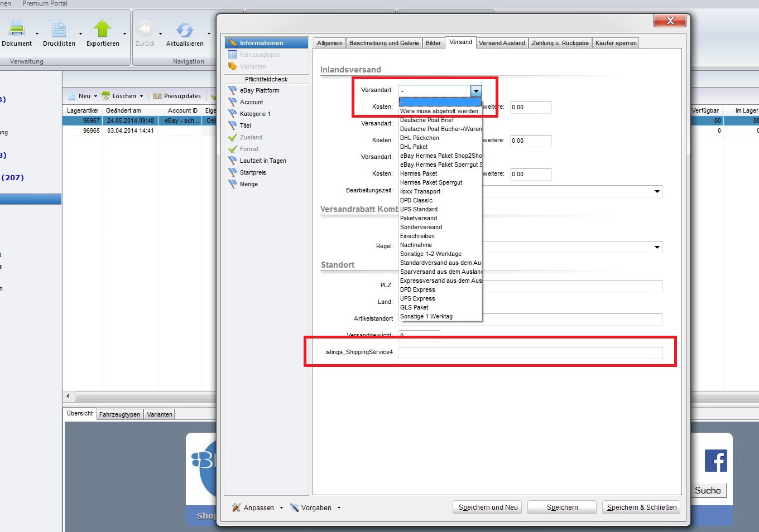This screenshot has height=532, width=759.
Task: Click the Speichern button
Action: 562,507
